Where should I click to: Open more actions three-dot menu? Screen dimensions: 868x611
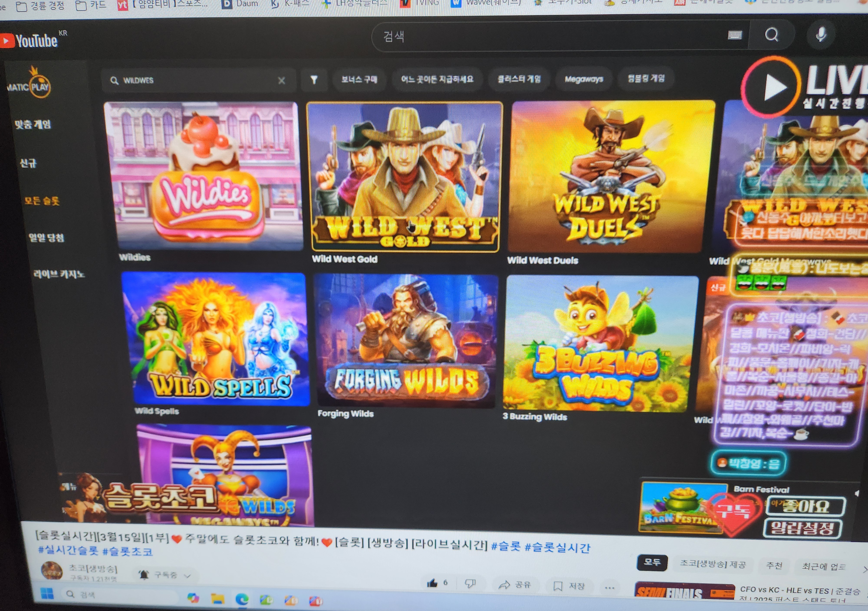(609, 588)
